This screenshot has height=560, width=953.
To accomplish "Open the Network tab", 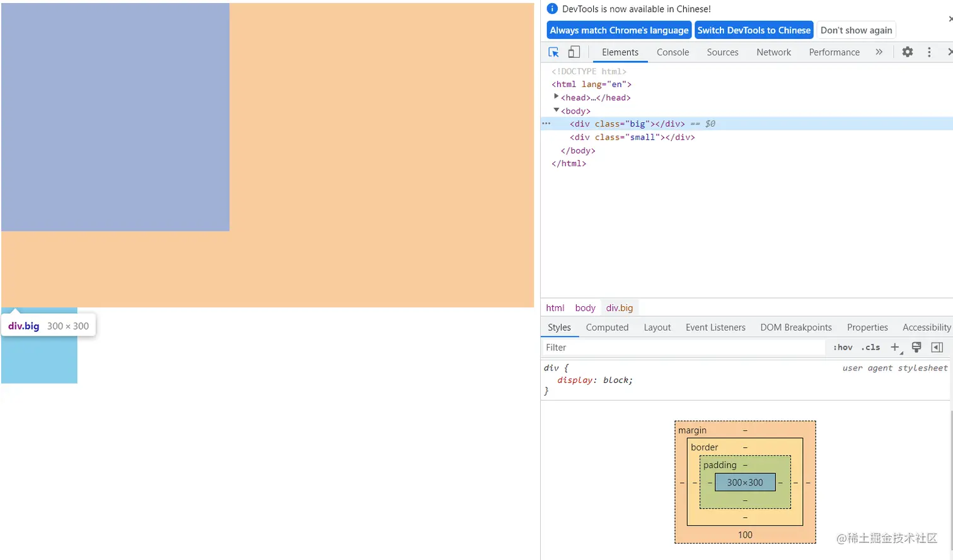I will click(x=773, y=52).
